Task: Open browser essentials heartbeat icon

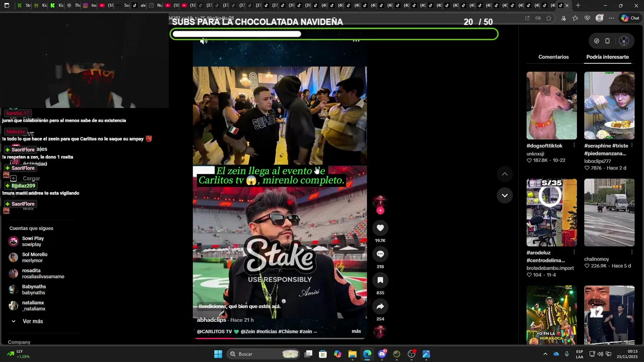Action: [x=587, y=18]
